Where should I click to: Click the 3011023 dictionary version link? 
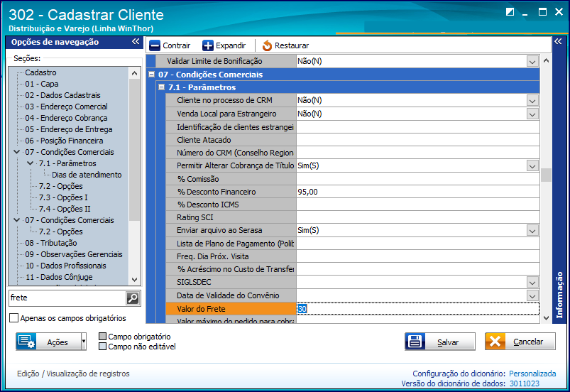[x=524, y=383]
